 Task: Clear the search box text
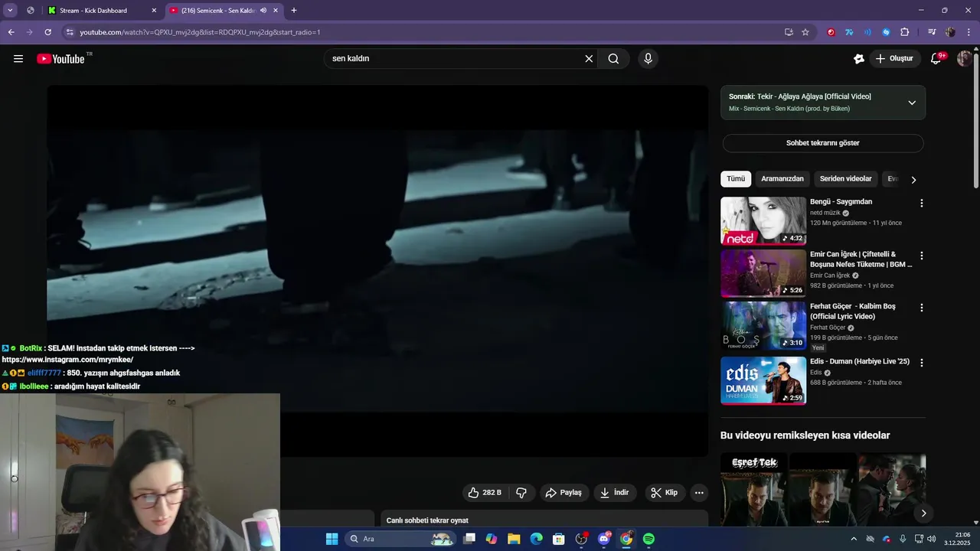click(589, 59)
